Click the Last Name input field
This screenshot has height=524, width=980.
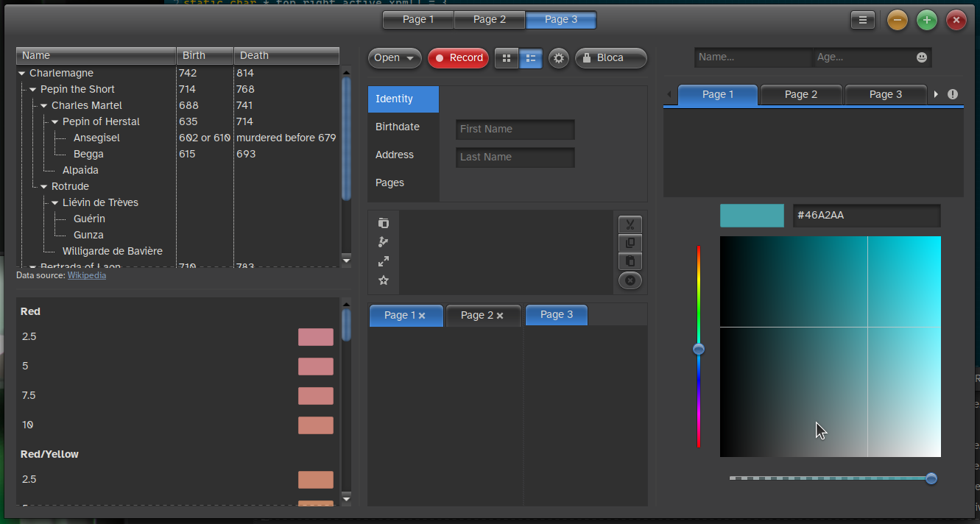click(515, 157)
